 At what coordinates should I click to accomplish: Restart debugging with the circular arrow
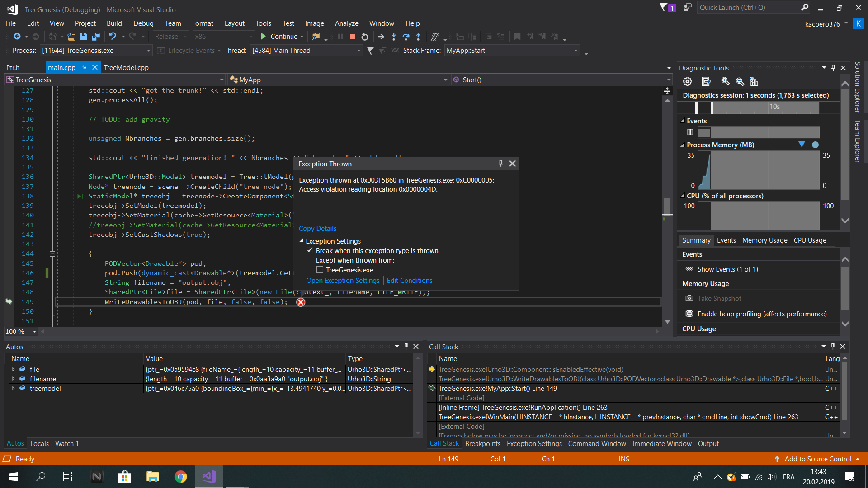coord(365,37)
